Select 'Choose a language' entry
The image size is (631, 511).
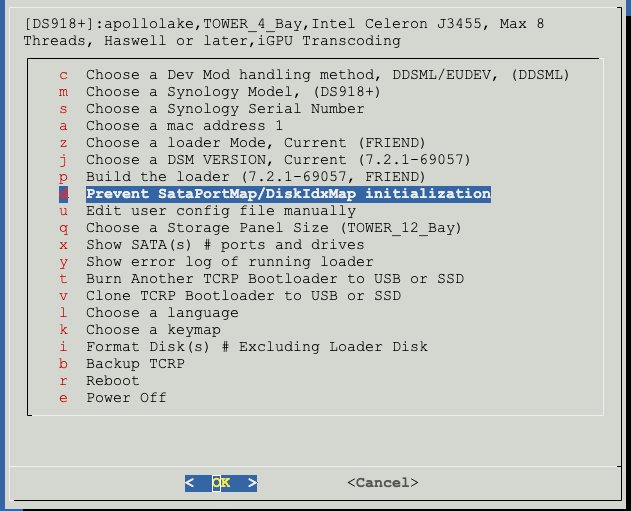(162, 313)
